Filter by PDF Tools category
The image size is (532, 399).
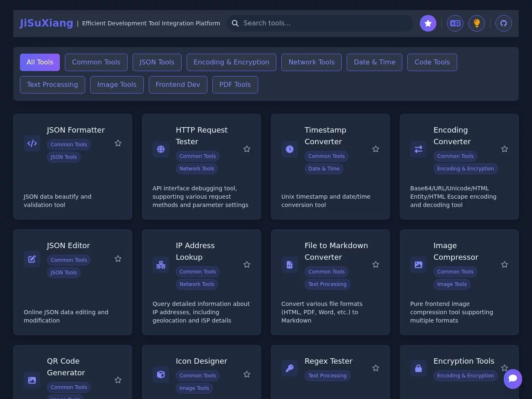coord(235,85)
